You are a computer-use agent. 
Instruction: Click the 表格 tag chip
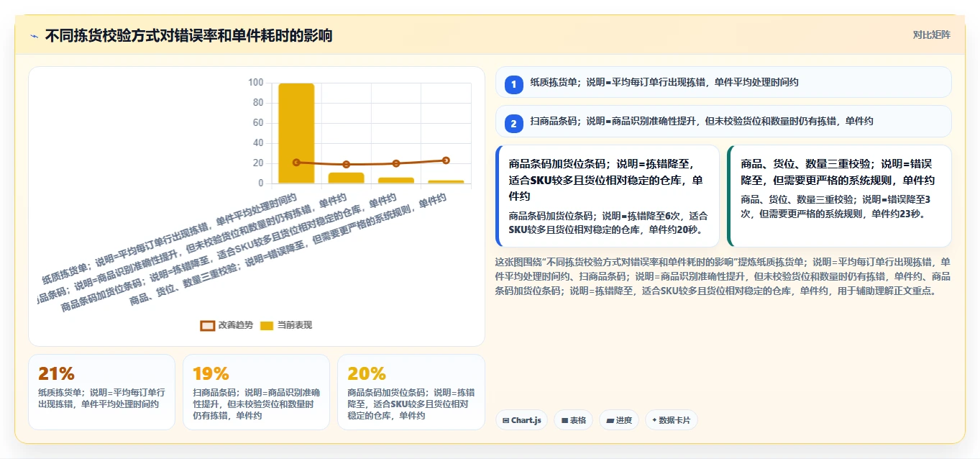click(x=574, y=420)
